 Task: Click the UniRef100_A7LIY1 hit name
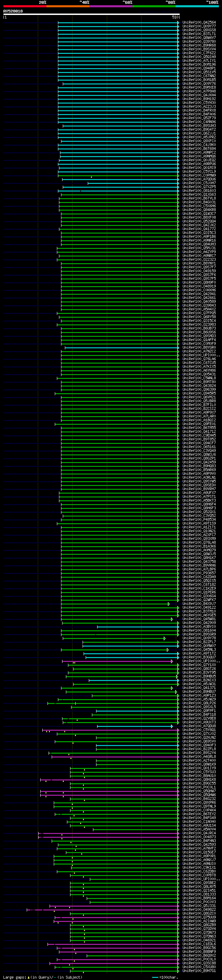click(199, 60)
